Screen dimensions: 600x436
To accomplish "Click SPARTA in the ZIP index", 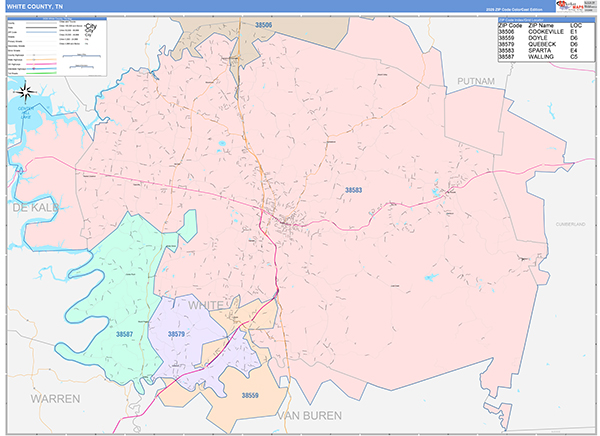I will pos(540,50).
